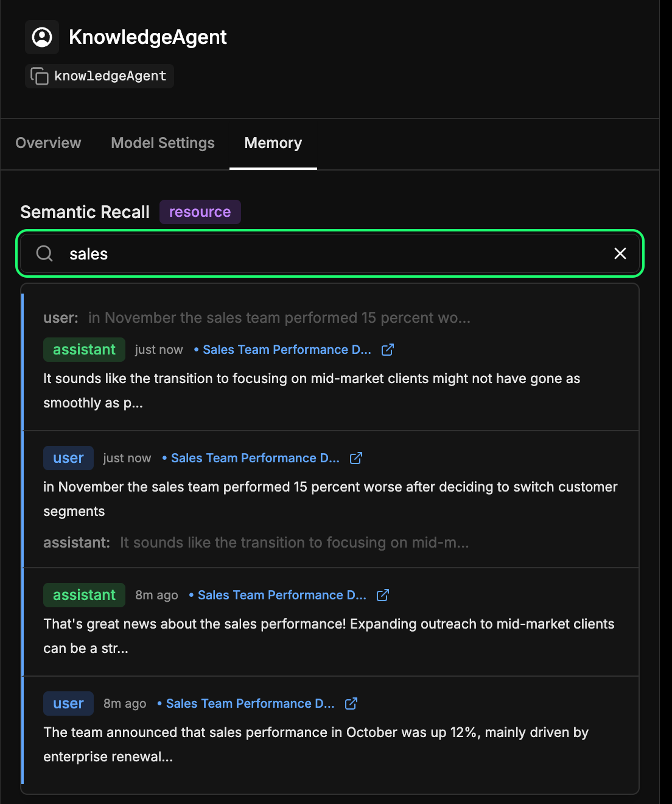Click the first Sales Team Performance D... link
The width and height of the screenshot is (672, 804).
pos(286,350)
